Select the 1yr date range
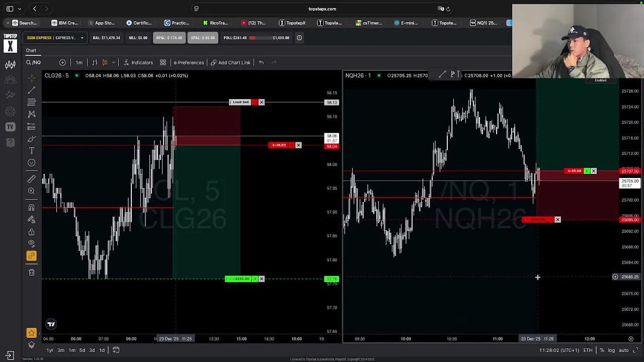This screenshot has width=644, height=362. [50, 350]
